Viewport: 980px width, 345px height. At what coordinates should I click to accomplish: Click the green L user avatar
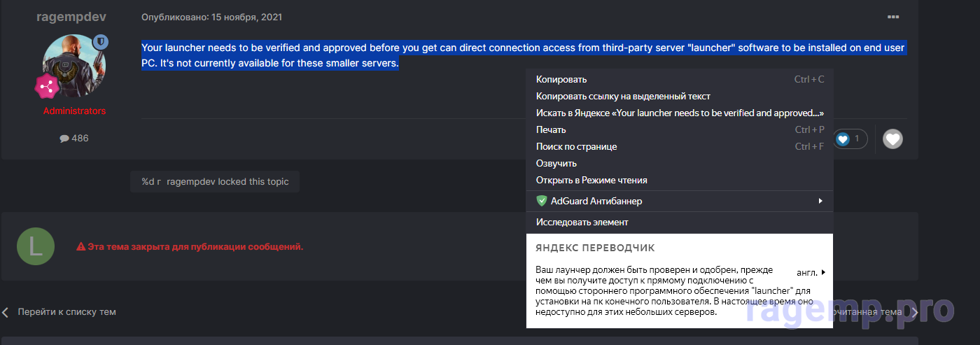(x=35, y=246)
